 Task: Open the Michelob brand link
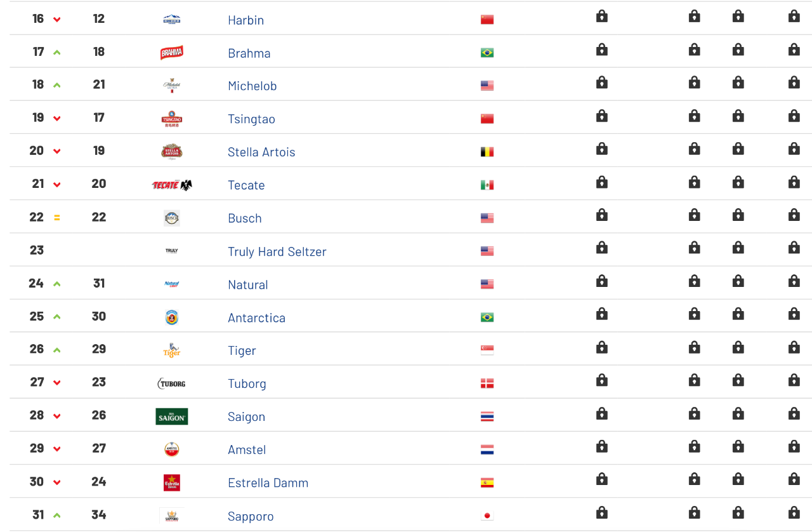click(252, 86)
